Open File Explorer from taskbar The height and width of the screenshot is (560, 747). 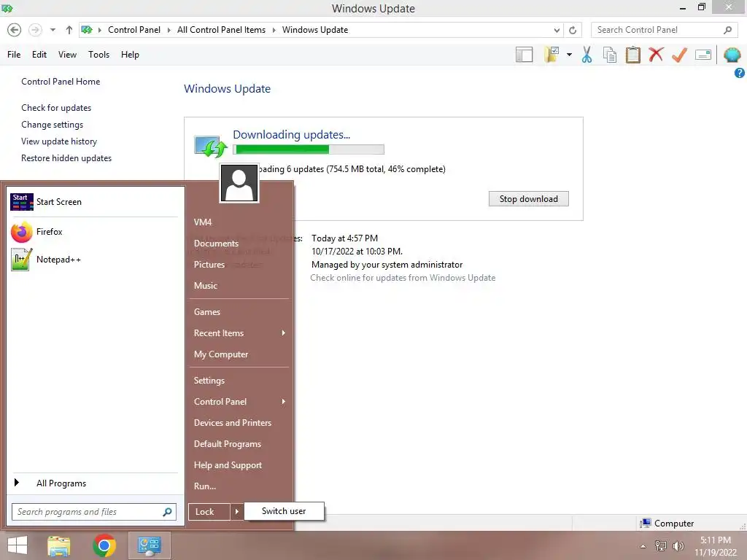click(x=59, y=545)
